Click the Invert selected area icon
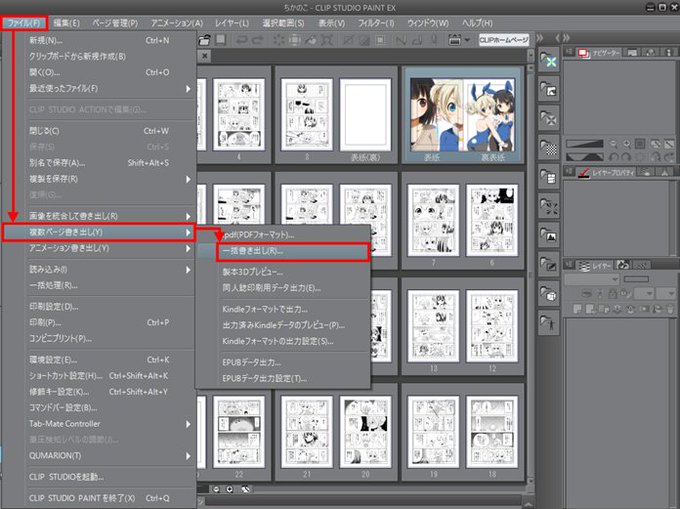The image size is (680, 509). 364,40
